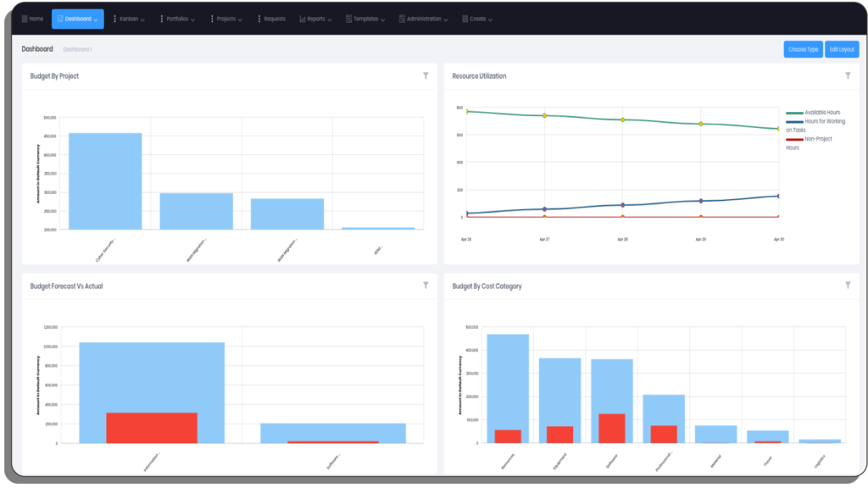Viewport: 868px width, 488px height.
Task: Open the Requests menu item
Action: (x=273, y=19)
